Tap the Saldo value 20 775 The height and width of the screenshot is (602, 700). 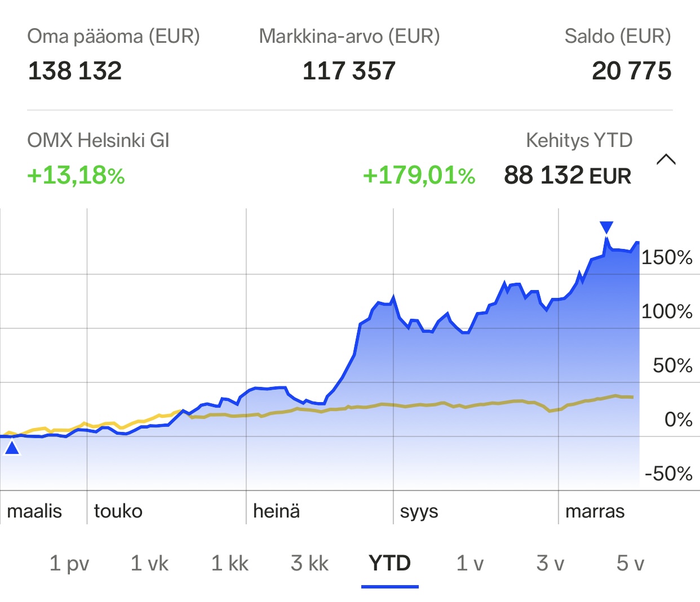tap(631, 71)
